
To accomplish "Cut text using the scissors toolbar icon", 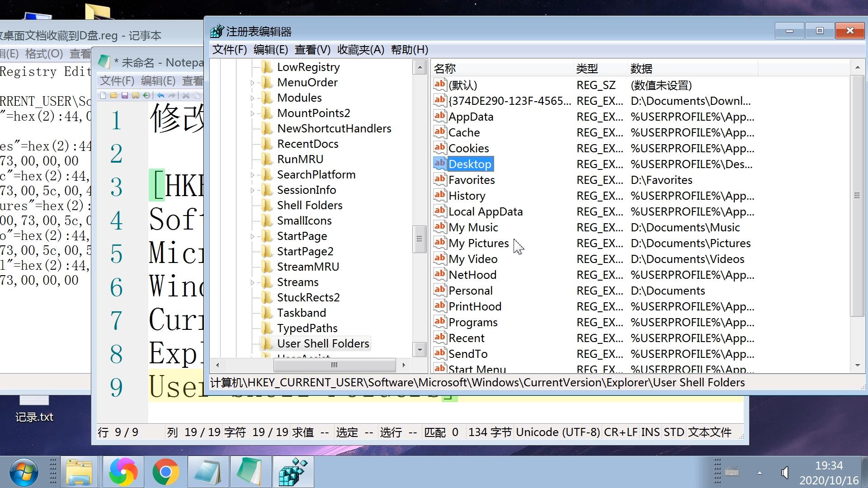I will coord(186,95).
